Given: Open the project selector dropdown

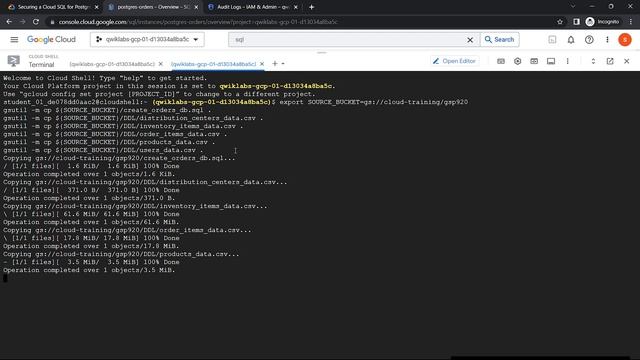Looking at the screenshot, I should coord(147,40).
